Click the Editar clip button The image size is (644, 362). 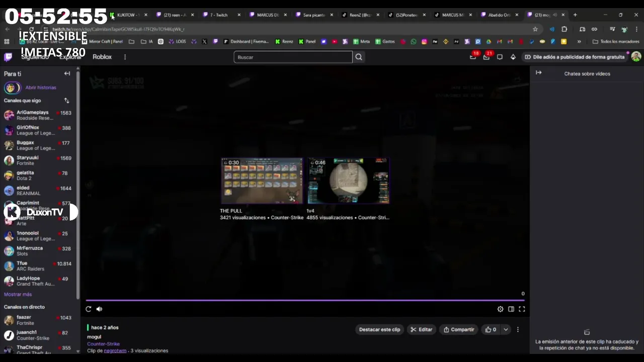421,329
